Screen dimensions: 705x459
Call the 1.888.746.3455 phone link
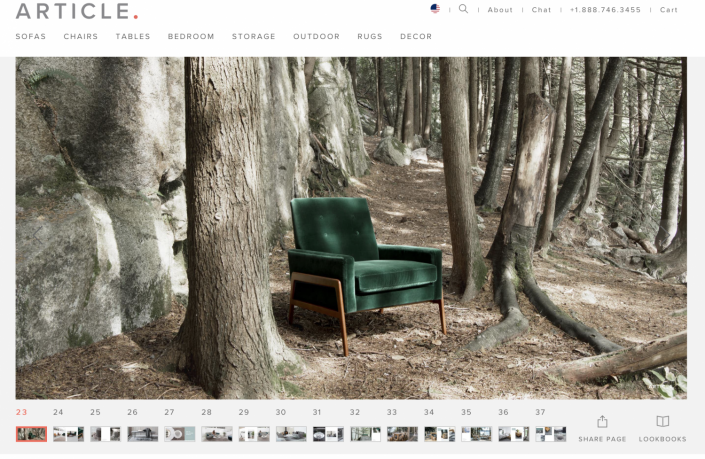click(x=605, y=10)
